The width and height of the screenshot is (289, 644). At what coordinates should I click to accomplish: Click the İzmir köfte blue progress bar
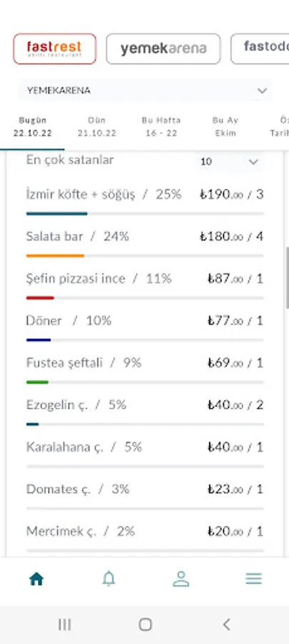(x=57, y=213)
